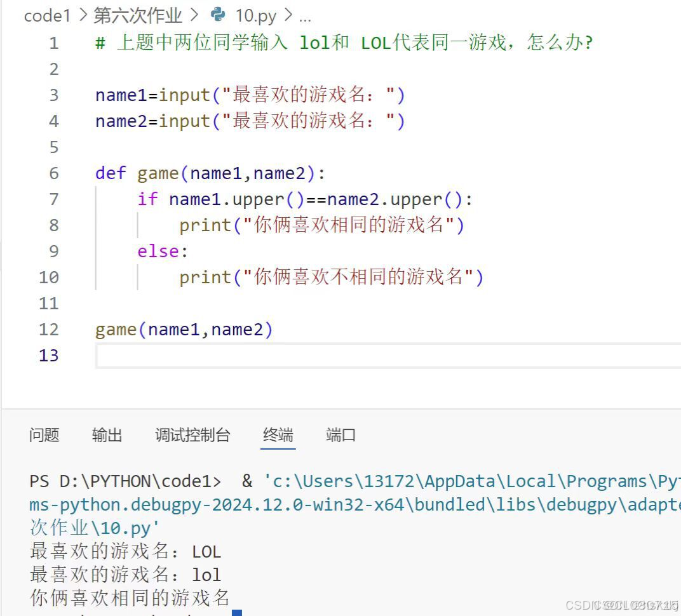
Task: Select the 终端 panel tab
Action: click(278, 434)
